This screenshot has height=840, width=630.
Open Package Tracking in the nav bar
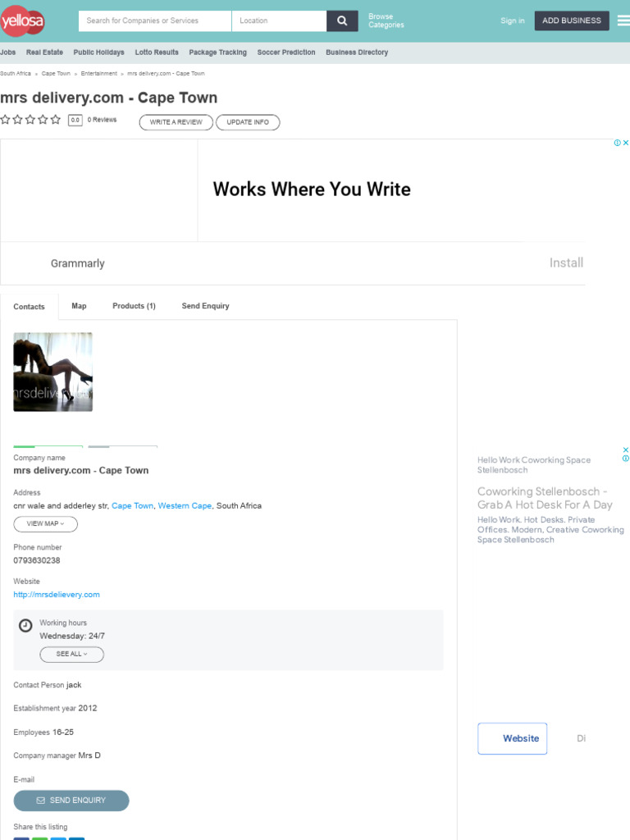(x=217, y=52)
